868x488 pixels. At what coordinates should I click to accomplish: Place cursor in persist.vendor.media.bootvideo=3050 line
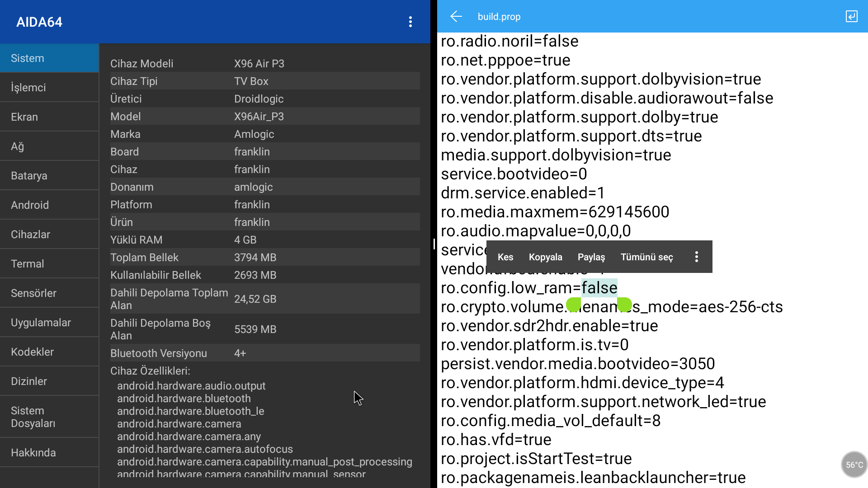point(578,364)
